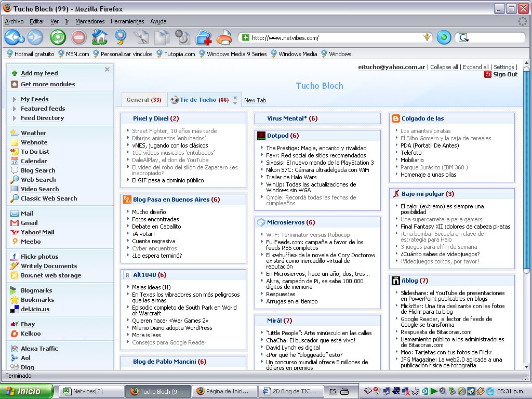Screen dimensions: 532x399
Task: Click the ñblog module icon
Action: (395, 281)
